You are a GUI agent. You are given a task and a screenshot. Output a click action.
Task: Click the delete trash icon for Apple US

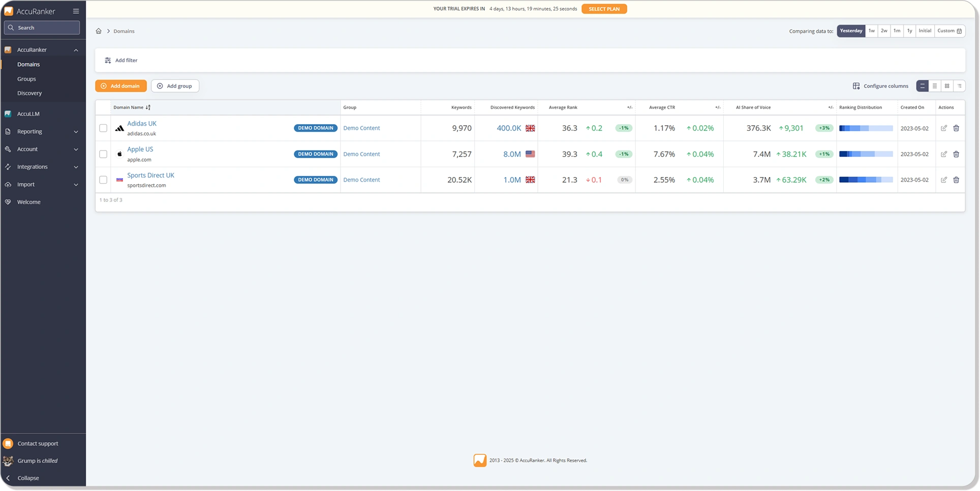(957, 154)
